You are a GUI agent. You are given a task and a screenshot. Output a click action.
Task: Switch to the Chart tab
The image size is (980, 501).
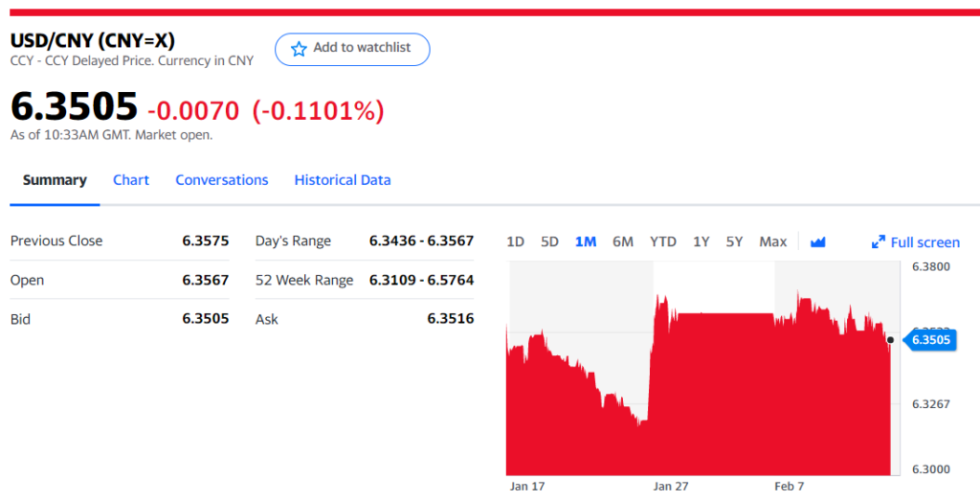tap(131, 180)
